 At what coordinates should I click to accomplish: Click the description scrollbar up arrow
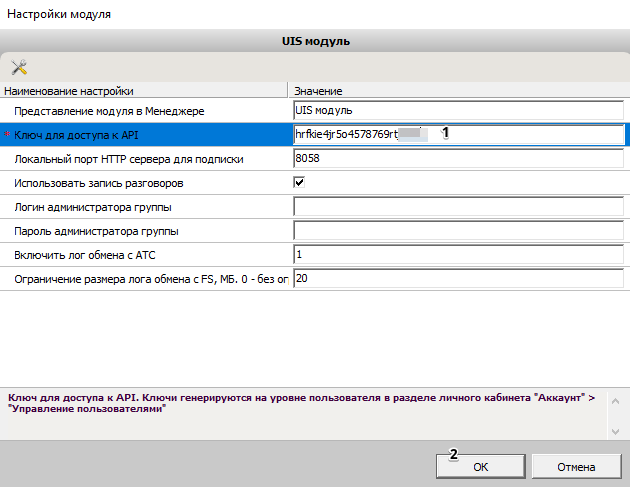pos(615,401)
